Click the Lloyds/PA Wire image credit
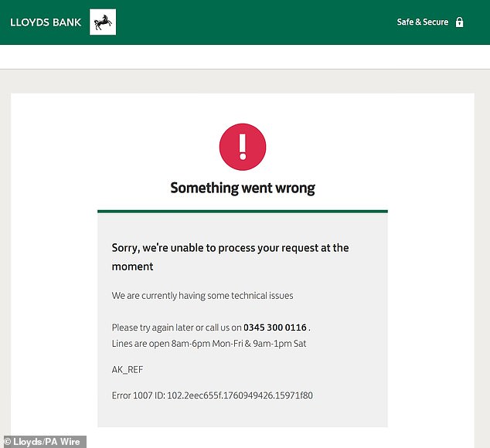The width and height of the screenshot is (490, 448). 43,442
